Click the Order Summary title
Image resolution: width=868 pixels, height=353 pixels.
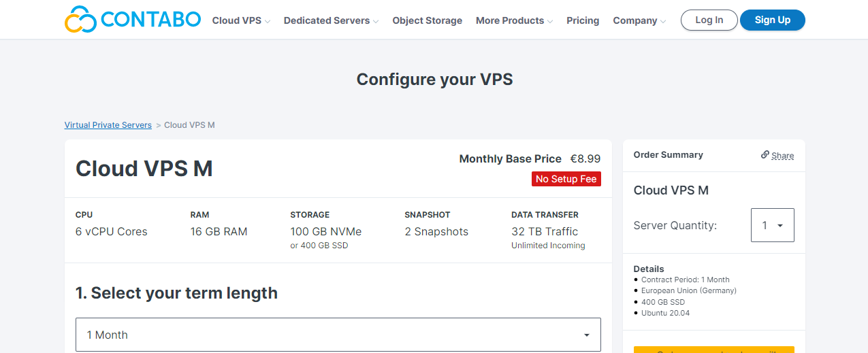coord(668,154)
